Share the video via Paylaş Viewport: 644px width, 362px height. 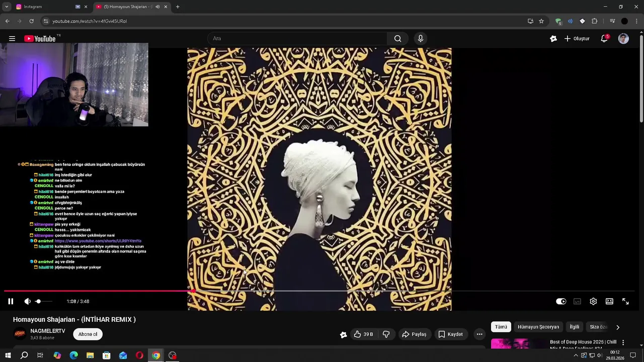coord(414,334)
